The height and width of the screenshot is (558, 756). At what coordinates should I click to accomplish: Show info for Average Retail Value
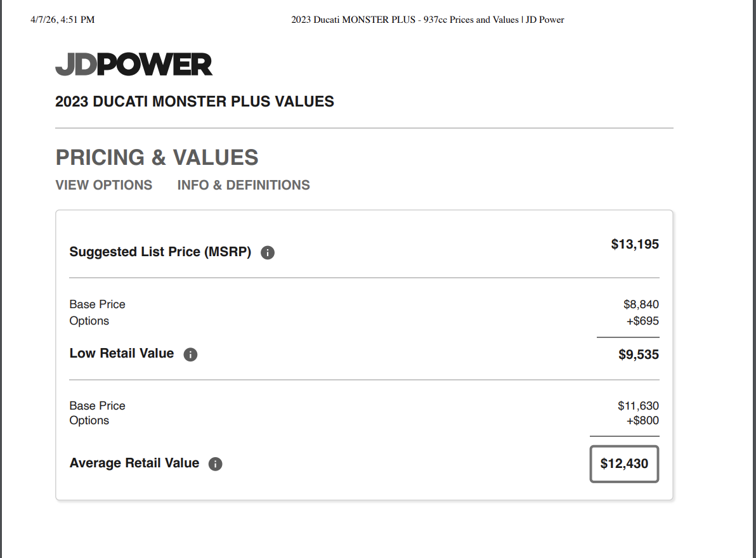pyautogui.click(x=216, y=464)
